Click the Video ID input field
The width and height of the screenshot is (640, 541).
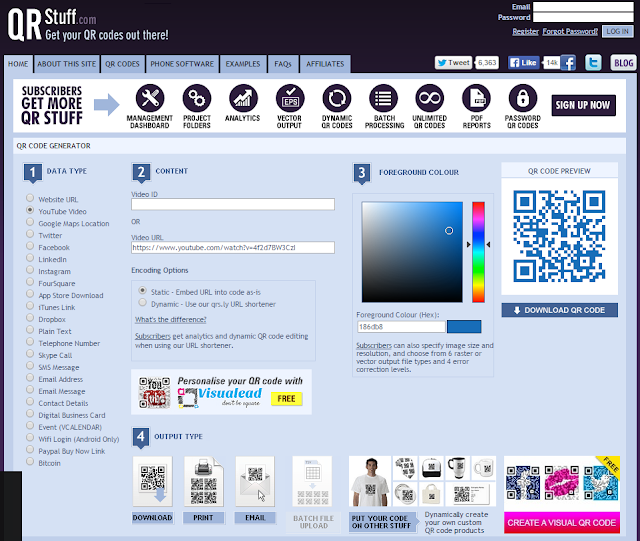pyautogui.click(x=233, y=204)
